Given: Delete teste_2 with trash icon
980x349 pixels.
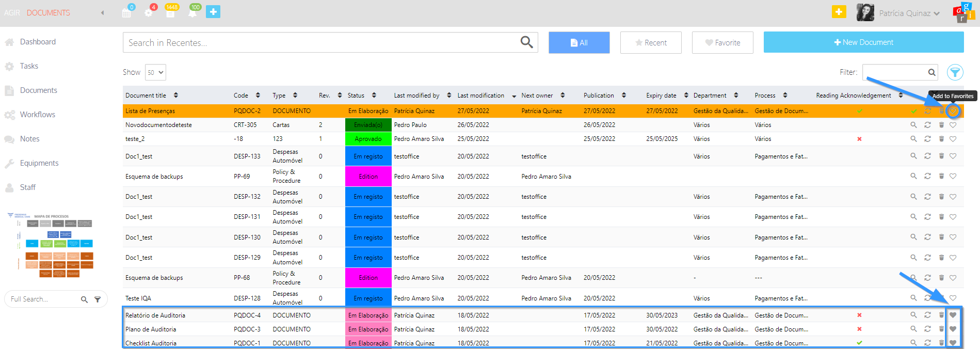Looking at the screenshot, I should click(x=941, y=139).
